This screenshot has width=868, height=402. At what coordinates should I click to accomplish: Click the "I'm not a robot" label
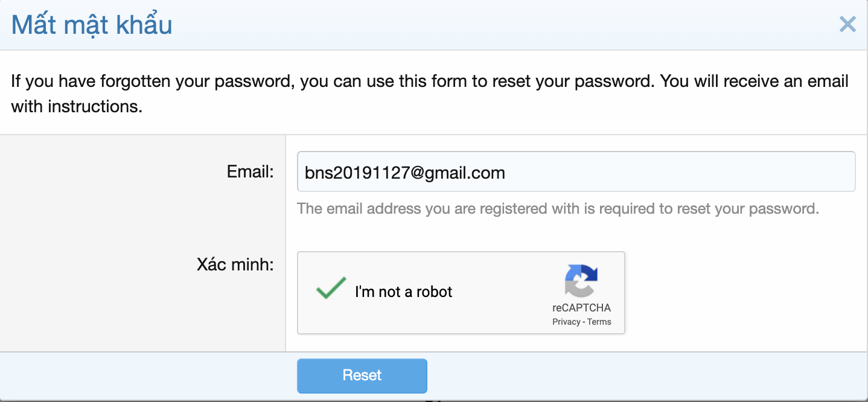(x=403, y=292)
